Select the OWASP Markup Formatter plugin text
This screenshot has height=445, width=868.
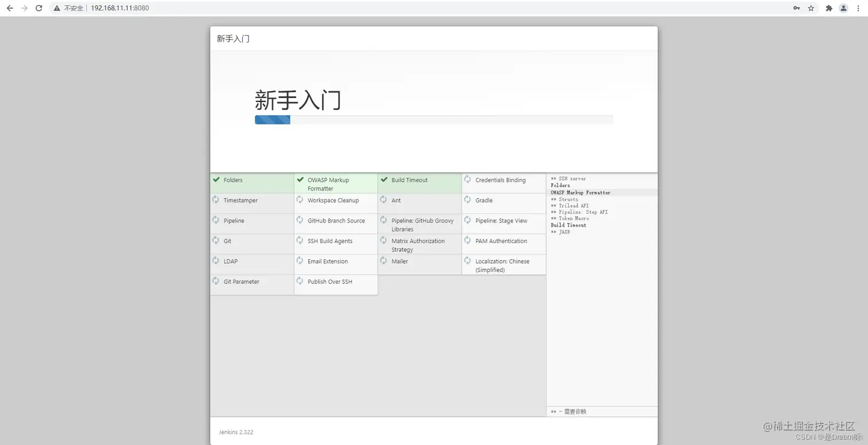tap(328, 184)
